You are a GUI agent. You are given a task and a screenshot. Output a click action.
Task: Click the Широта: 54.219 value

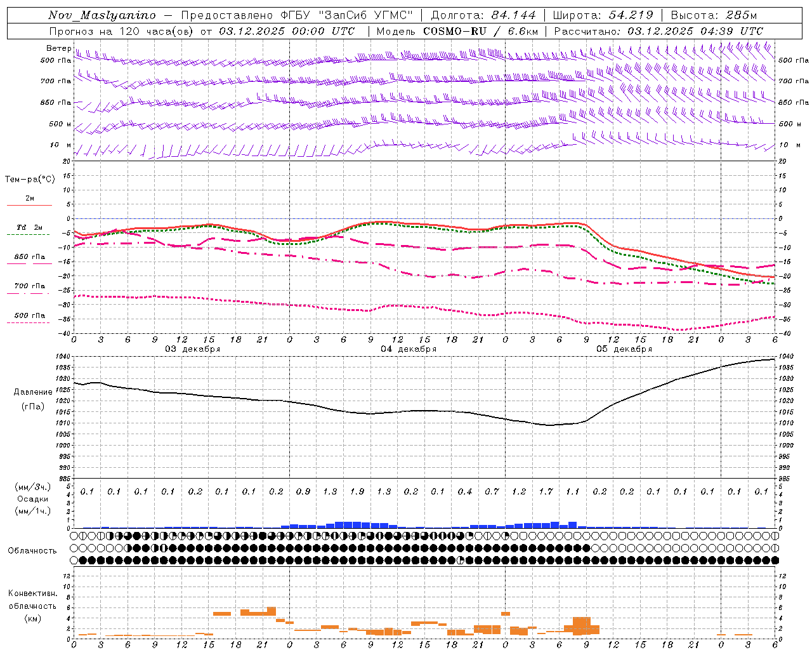pyautogui.click(x=603, y=15)
